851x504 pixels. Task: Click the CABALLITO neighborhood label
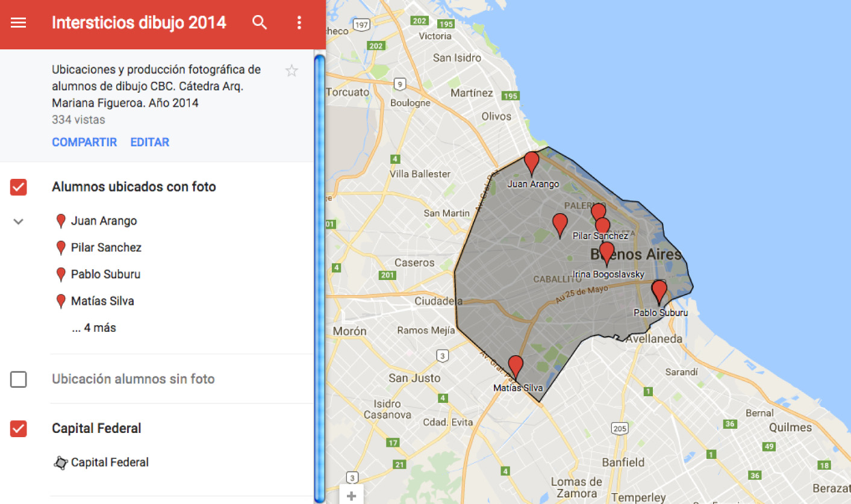(x=557, y=279)
